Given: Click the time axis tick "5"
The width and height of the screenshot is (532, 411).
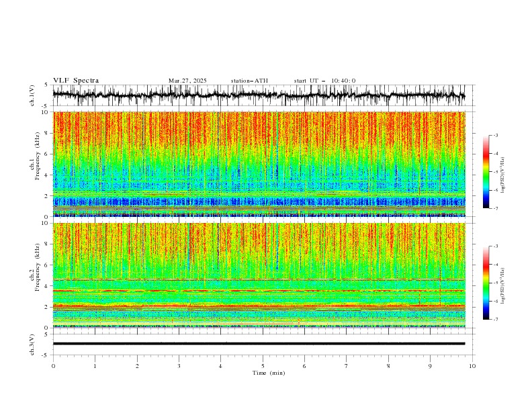Looking at the screenshot, I should tap(263, 366).
